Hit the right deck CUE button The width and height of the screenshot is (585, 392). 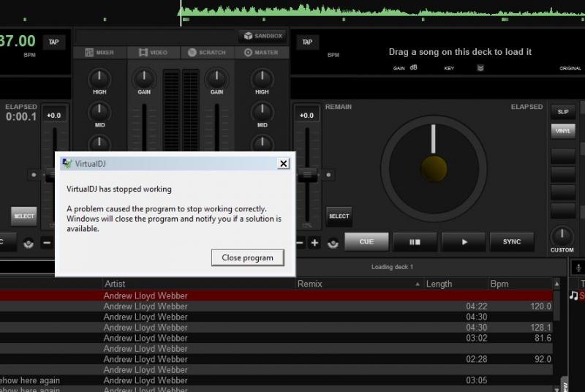click(367, 241)
